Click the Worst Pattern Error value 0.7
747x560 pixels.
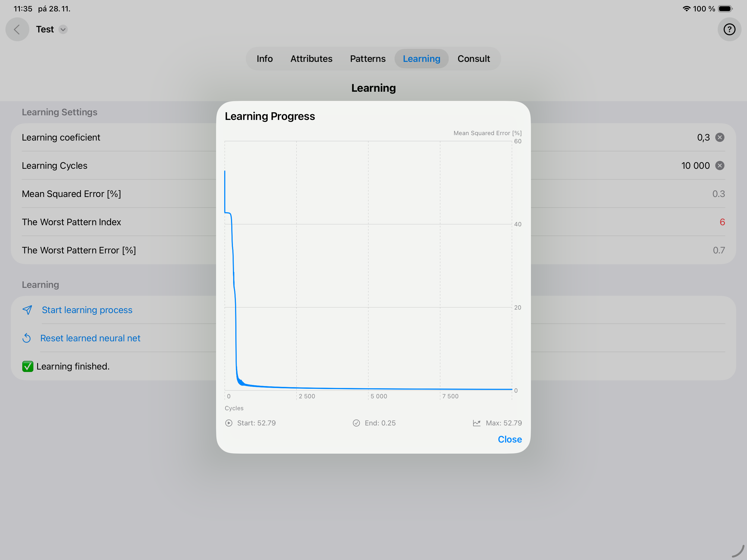(x=719, y=250)
